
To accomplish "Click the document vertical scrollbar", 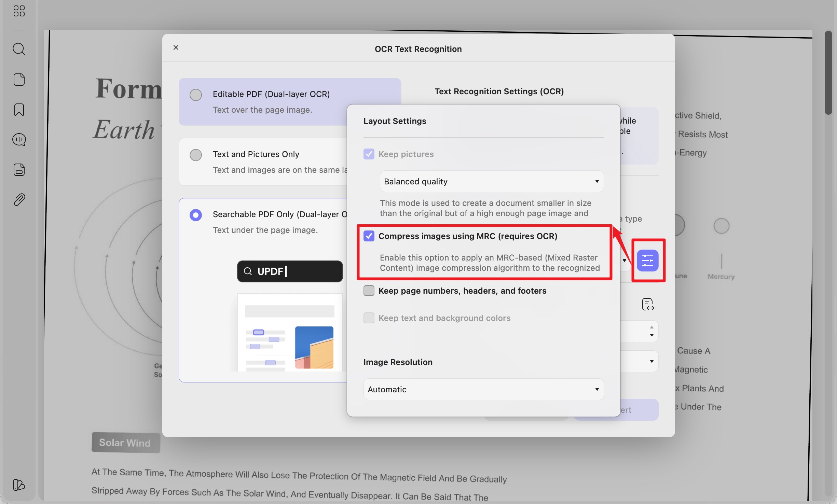I will point(828,73).
